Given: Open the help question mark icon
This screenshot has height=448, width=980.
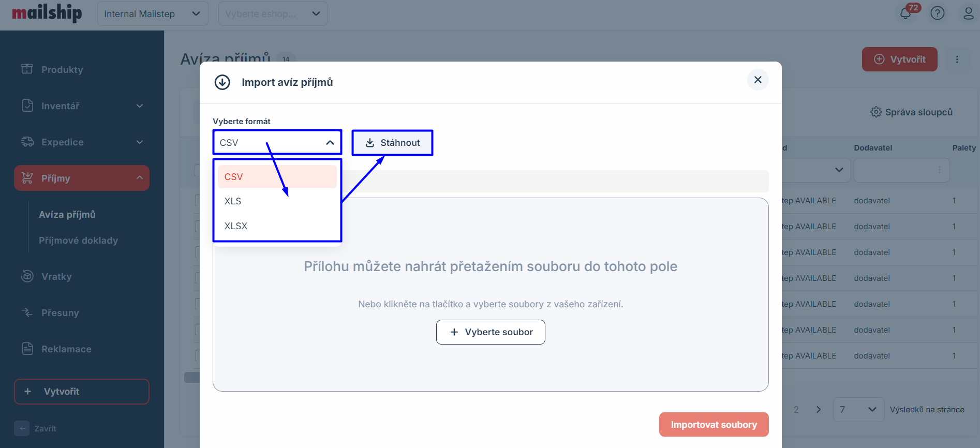Looking at the screenshot, I should (x=938, y=13).
